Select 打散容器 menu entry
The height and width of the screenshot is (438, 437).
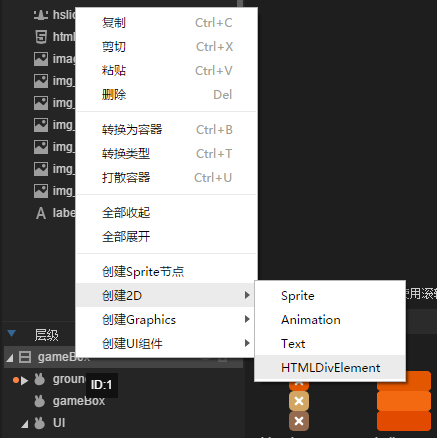[x=167, y=178]
